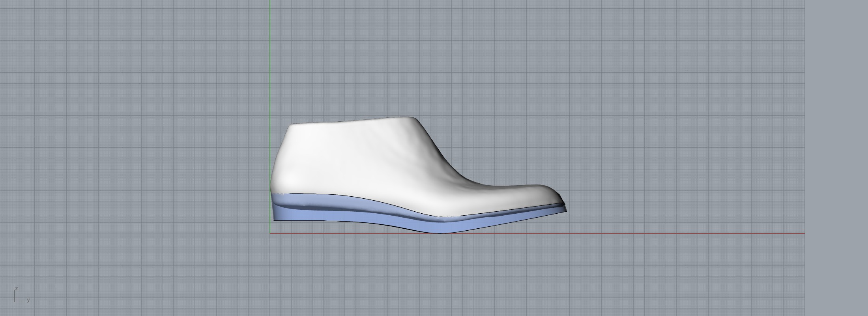Image resolution: width=868 pixels, height=316 pixels.
Task: Click the y label on the axes icon
Action: coord(28,300)
